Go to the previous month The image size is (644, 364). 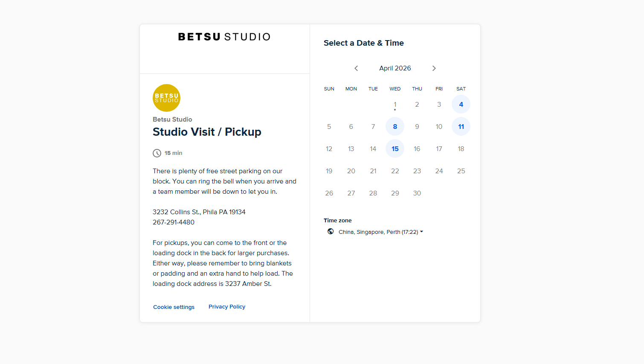[x=356, y=68]
